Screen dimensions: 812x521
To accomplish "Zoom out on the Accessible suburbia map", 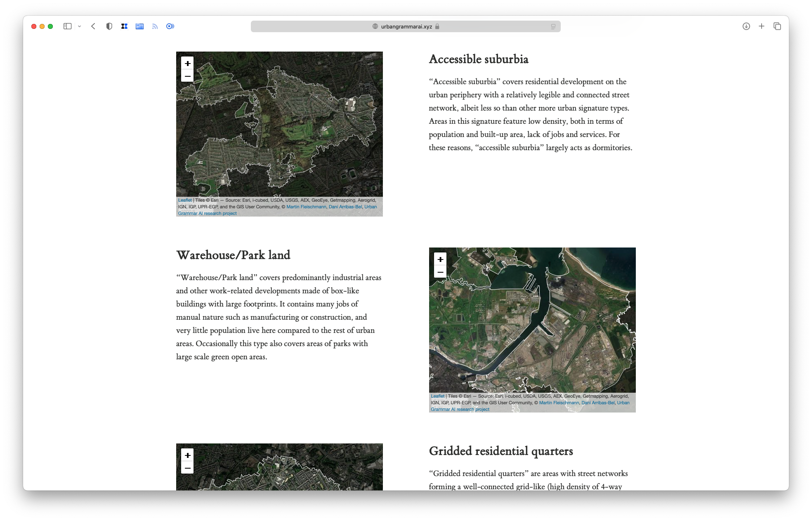I will coord(187,76).
